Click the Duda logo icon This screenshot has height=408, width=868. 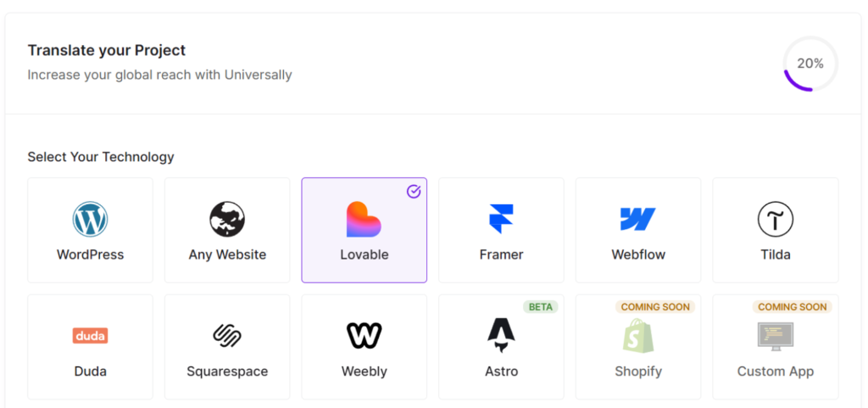tap(90, 336)
